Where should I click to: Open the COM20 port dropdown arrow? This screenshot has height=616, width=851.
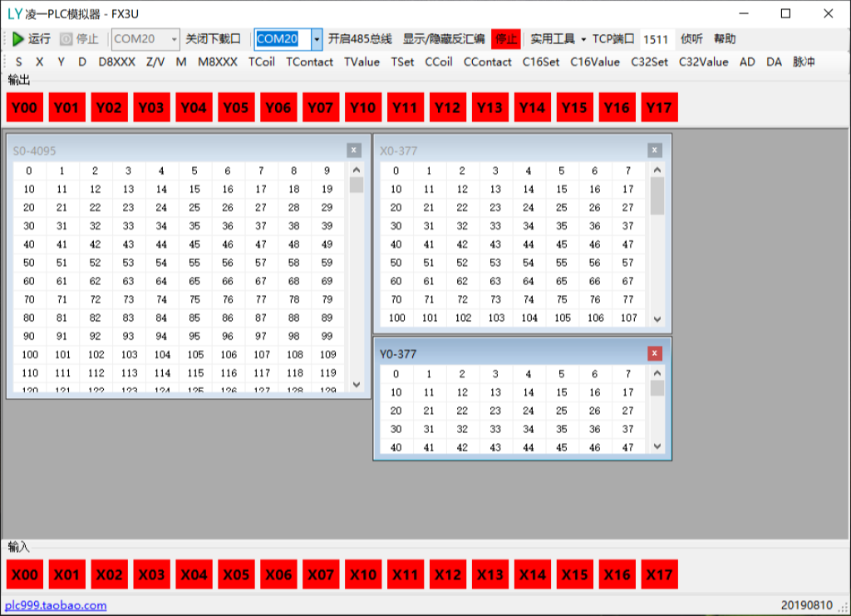(317, 39)
